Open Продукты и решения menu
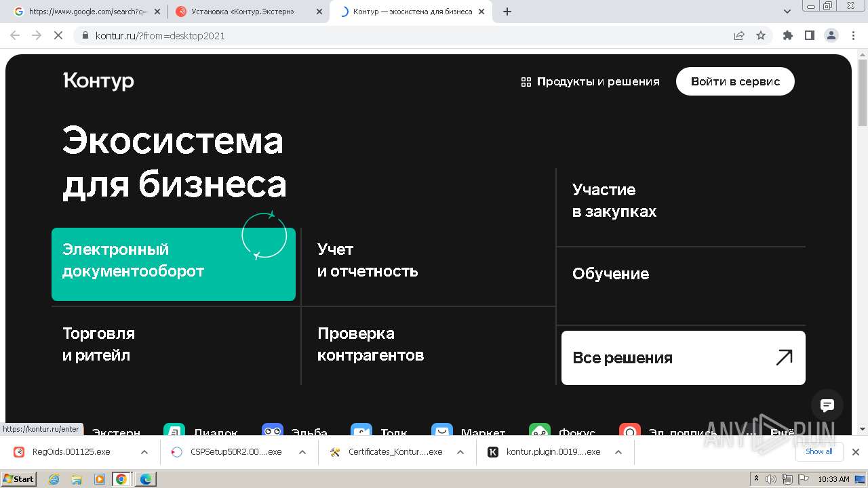Screen dimensions: 868x488 (590, 81)
